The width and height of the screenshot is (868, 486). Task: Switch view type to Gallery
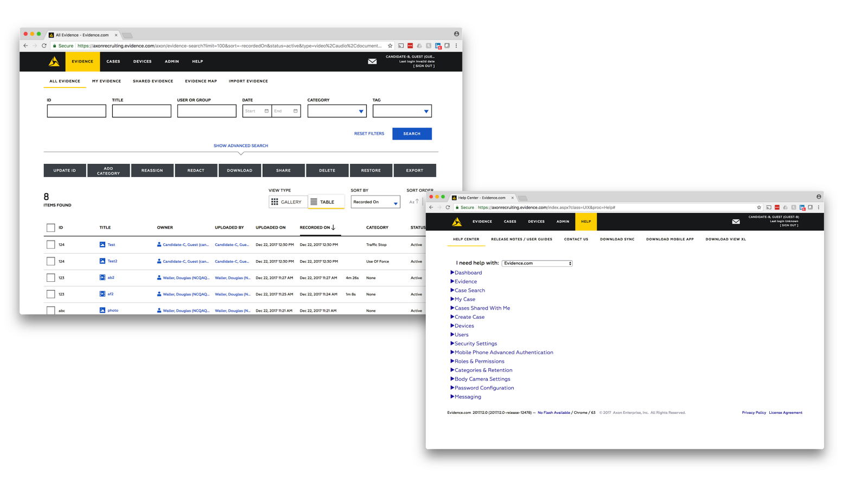coord(287,202)
